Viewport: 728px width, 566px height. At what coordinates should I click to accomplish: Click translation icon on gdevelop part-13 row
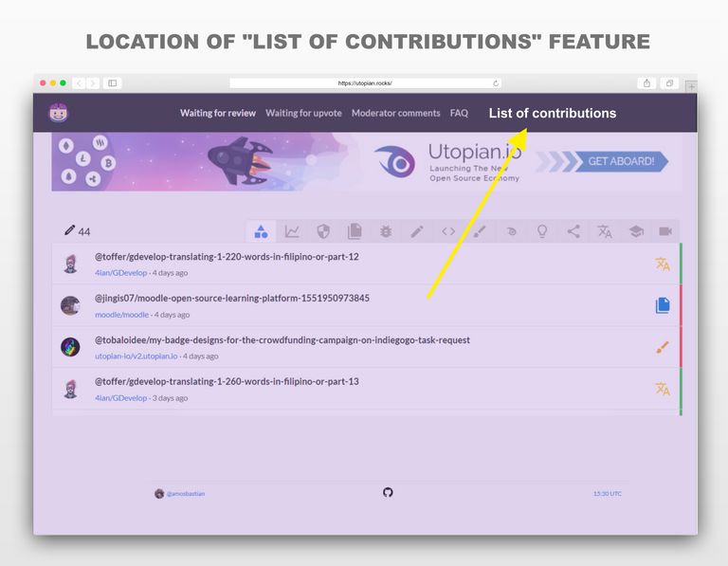pos(663,389)
